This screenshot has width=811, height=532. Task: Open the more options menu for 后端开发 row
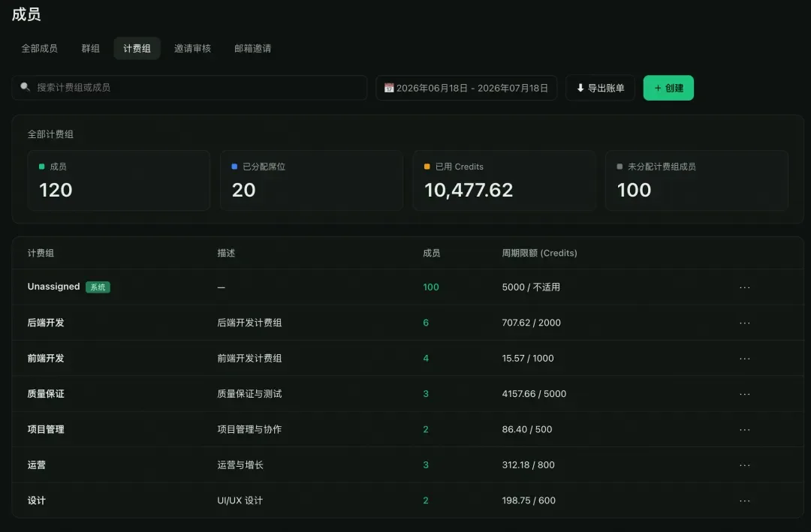pyautogui.click(x=744, y=323)
